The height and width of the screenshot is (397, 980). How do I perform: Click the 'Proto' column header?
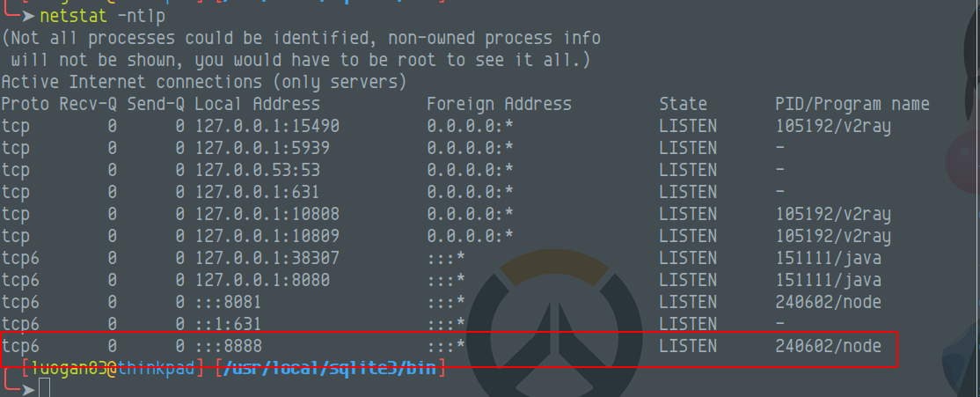pos(25,104)
